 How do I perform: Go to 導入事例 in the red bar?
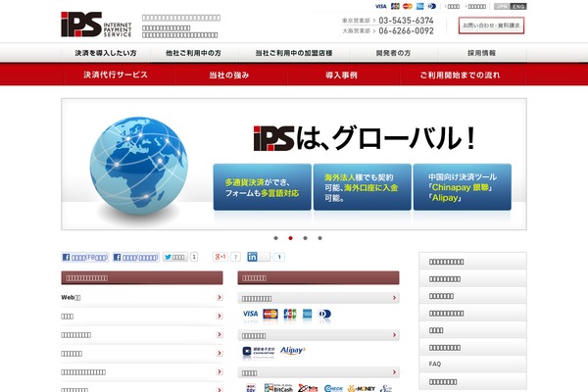(341, 74)
